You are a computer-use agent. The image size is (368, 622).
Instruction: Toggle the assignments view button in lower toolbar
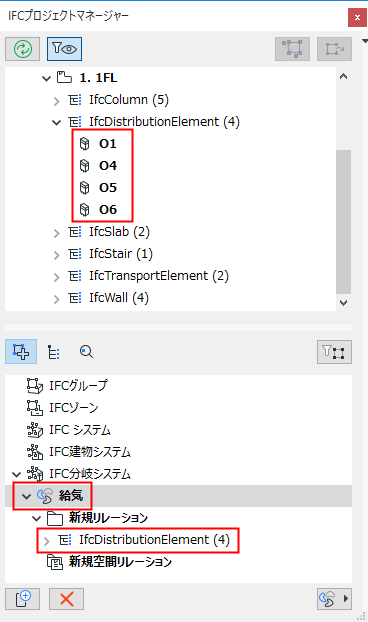click(x=21, y=351)
